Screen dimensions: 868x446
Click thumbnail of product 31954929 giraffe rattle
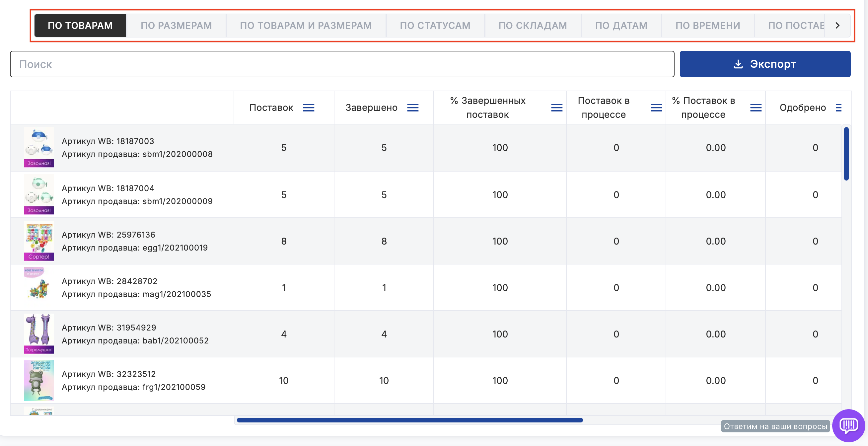[x=38, y=334]
